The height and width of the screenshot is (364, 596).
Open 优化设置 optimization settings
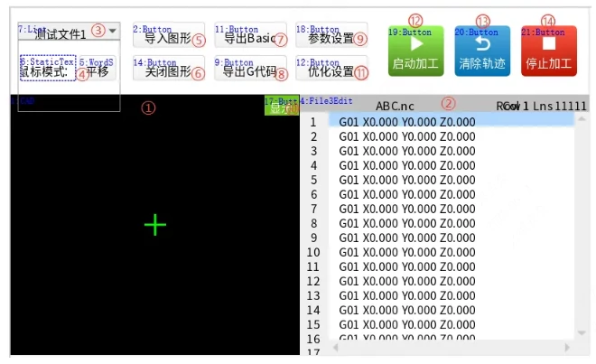331,68
